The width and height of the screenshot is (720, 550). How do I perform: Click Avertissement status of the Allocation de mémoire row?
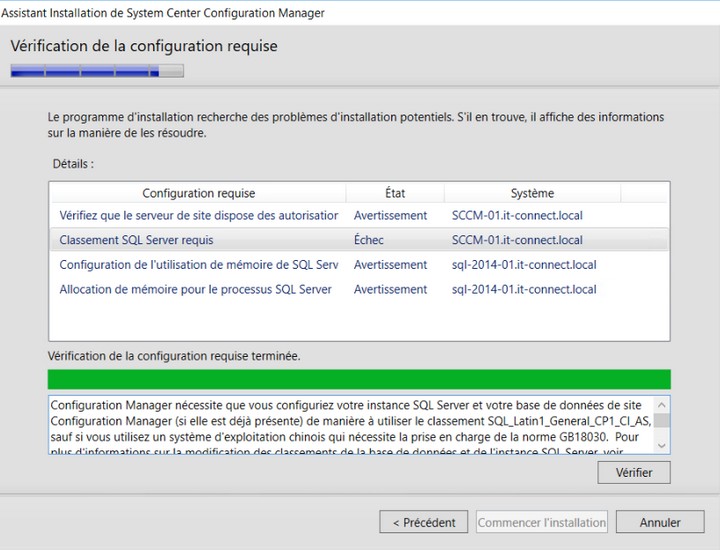390,290
